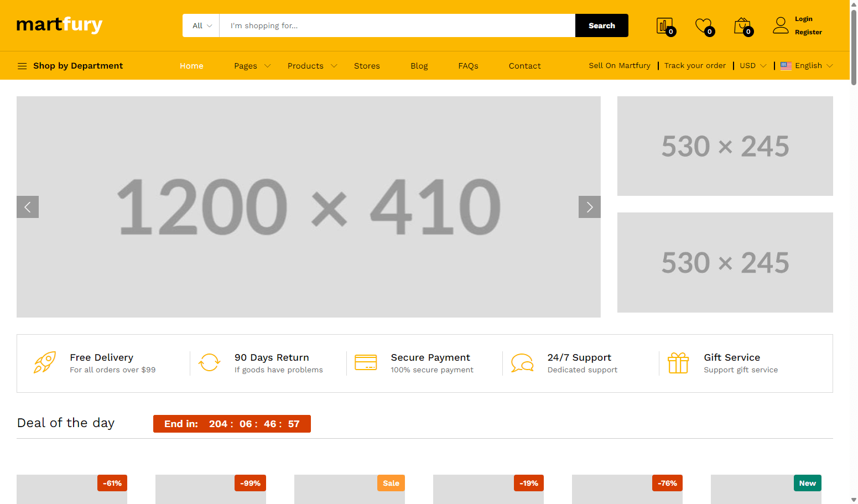The image size is (858, 504).
Task: Click the black Search button
Action: coord(602,25)
